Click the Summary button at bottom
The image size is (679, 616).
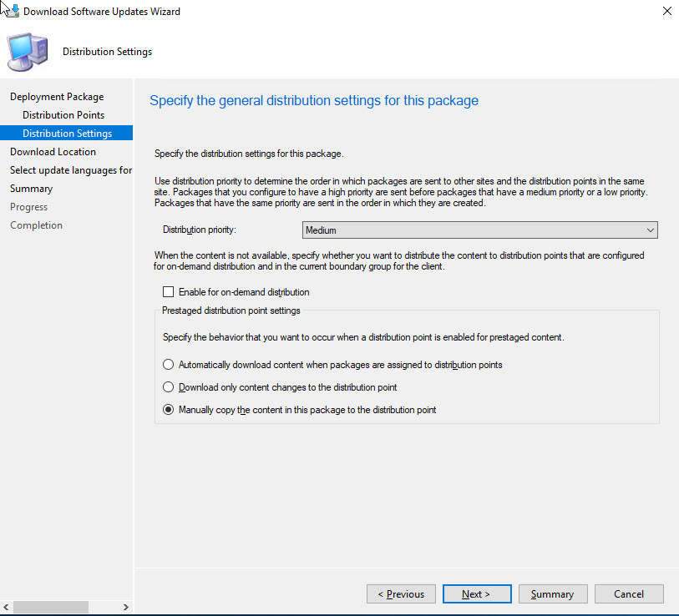[x=552, y=594]
